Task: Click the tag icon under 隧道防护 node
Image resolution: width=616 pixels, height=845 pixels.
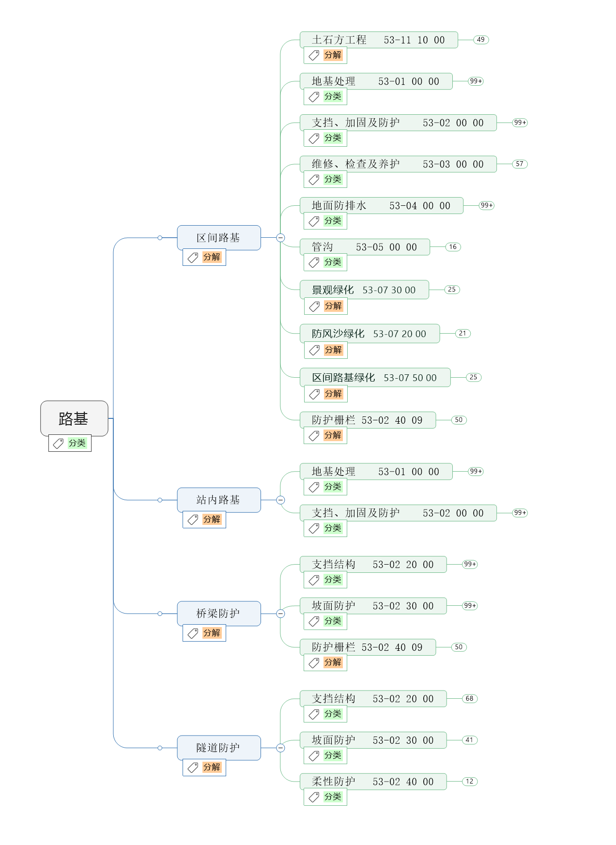Action: click(x=193, y=768)
